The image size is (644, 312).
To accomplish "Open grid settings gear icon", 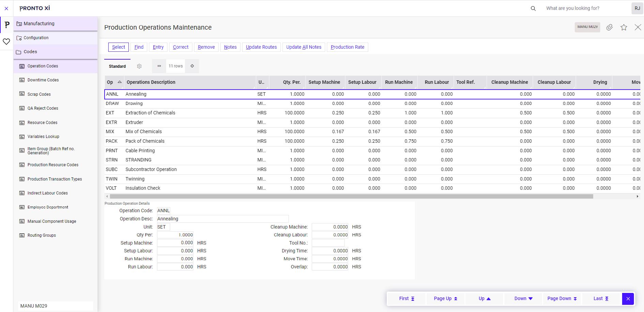I will pos(139,66).
